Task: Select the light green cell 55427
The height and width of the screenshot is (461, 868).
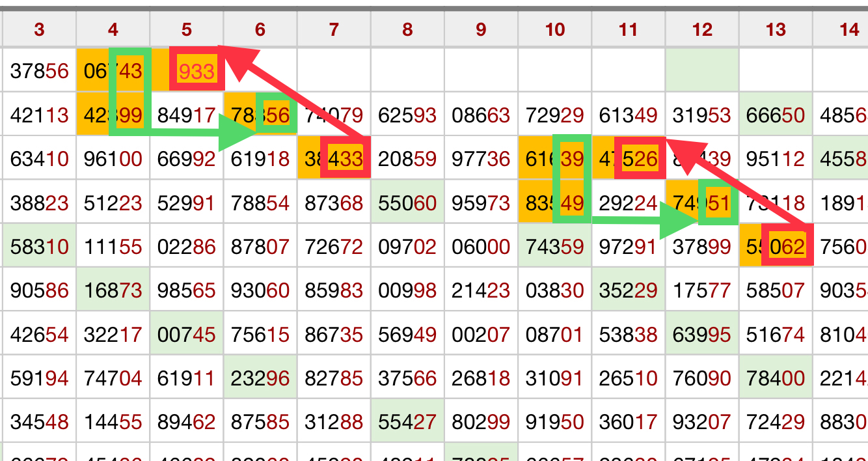Action: pos(407,422)
